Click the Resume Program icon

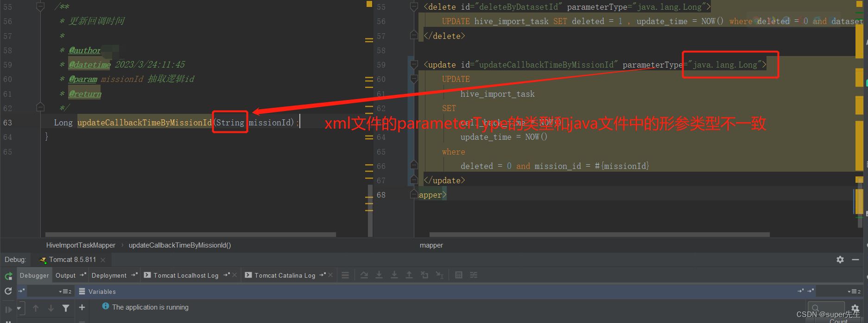(8, 309)
